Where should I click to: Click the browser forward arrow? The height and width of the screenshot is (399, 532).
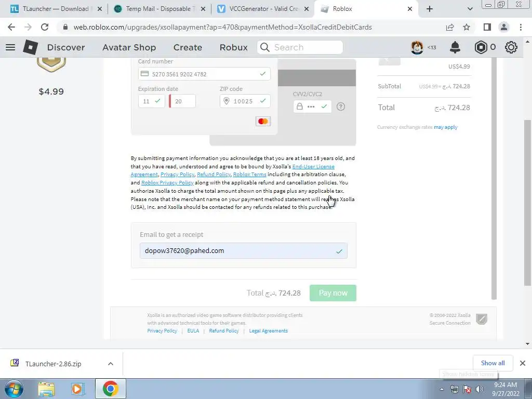[x=28, y=27]
